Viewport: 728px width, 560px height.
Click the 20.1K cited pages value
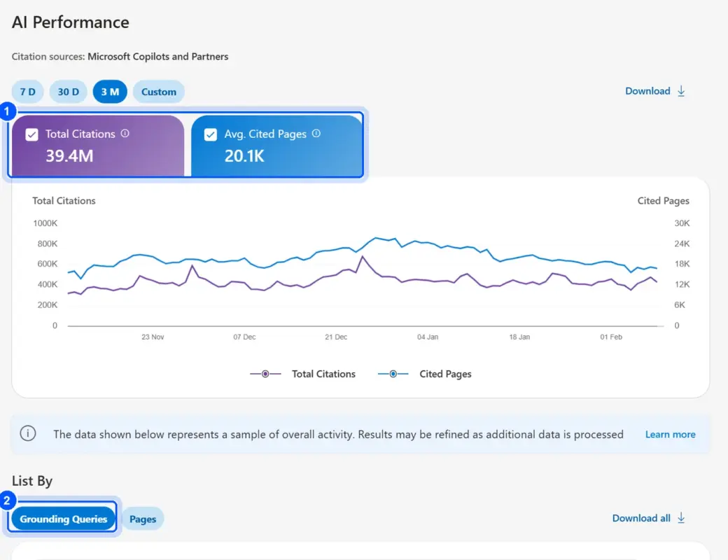coord(244,156)
